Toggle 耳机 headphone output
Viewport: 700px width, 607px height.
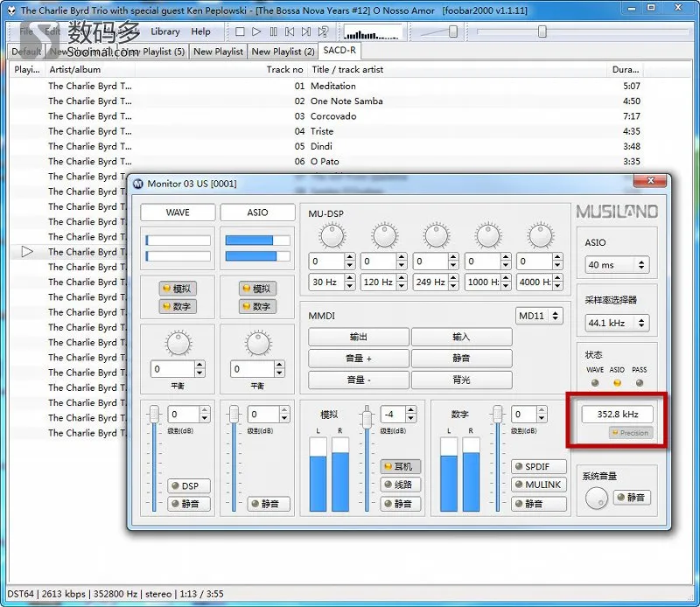tap(401, 466)
